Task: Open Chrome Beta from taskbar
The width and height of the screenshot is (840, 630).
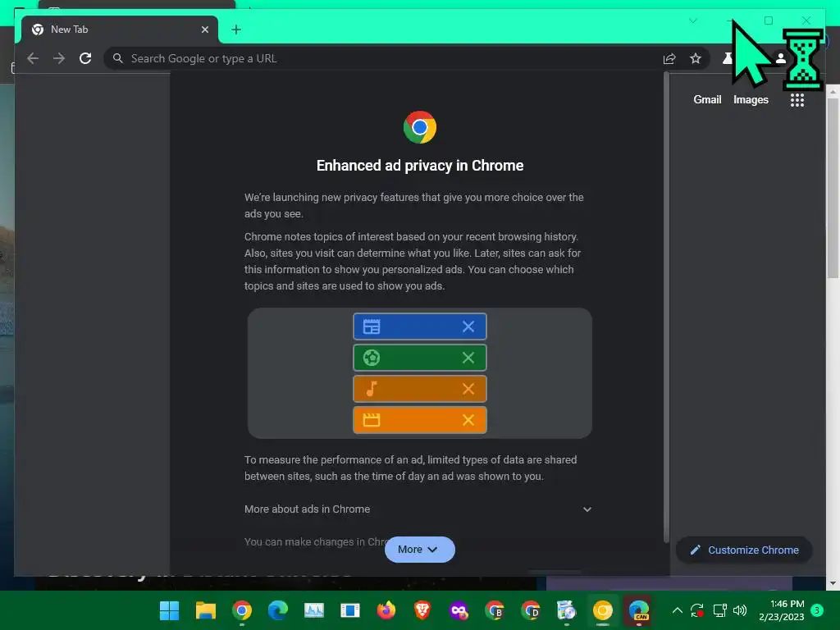Action: coord(495,610)
